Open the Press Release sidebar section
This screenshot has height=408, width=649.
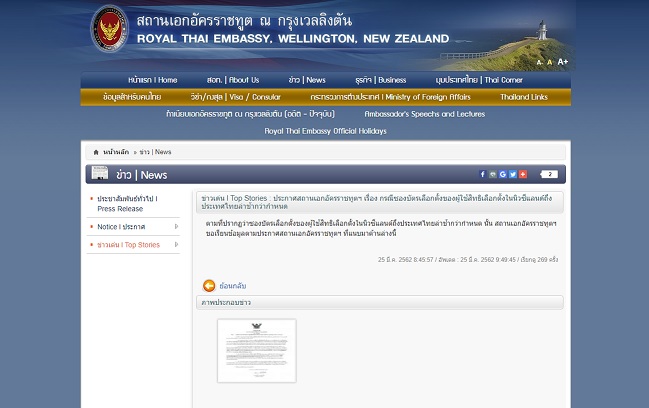[x=126, y=204]
